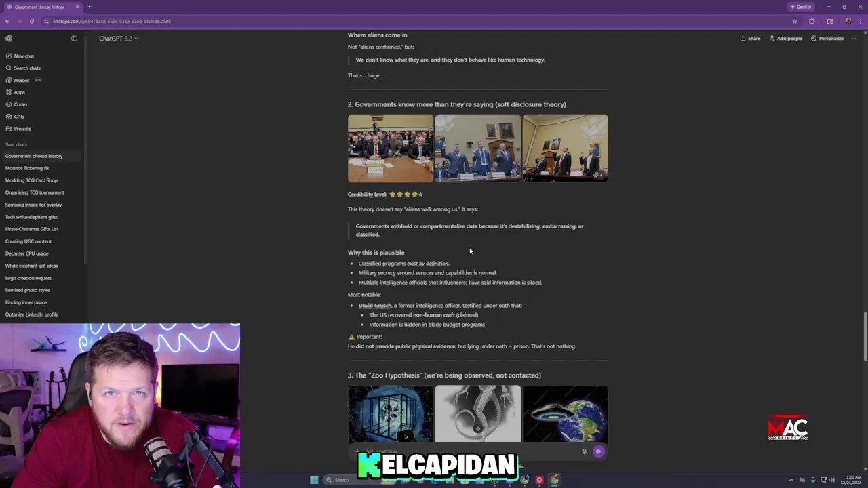The image size is (868, 488).
Task: Click the David Grusch linked name
Action: [375, 306]
